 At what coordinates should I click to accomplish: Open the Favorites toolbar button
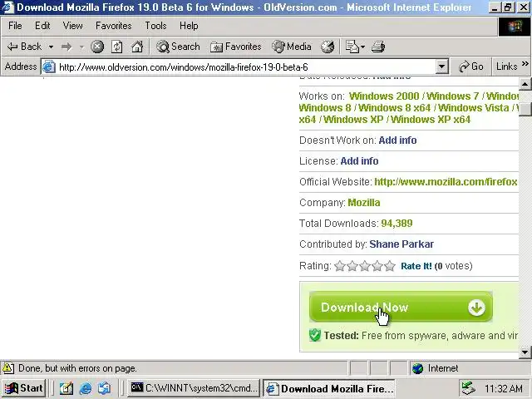(x=236, y=47)
